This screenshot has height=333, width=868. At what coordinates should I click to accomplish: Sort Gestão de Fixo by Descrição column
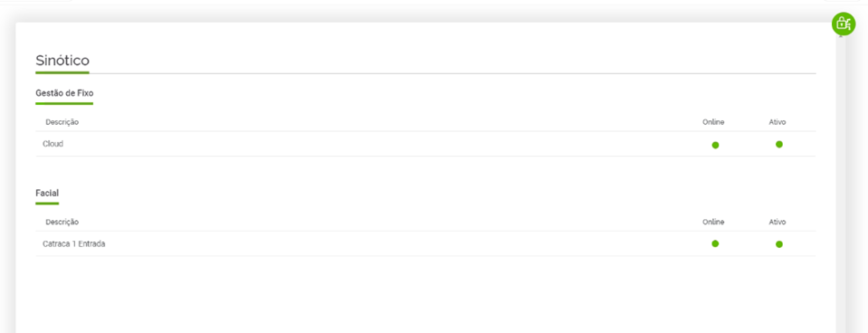(x=62, y=121)
